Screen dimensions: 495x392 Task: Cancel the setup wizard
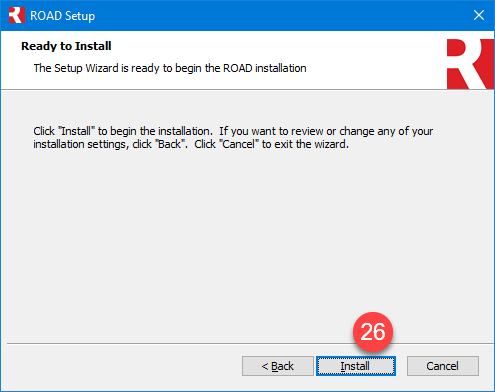coord(443,366)
